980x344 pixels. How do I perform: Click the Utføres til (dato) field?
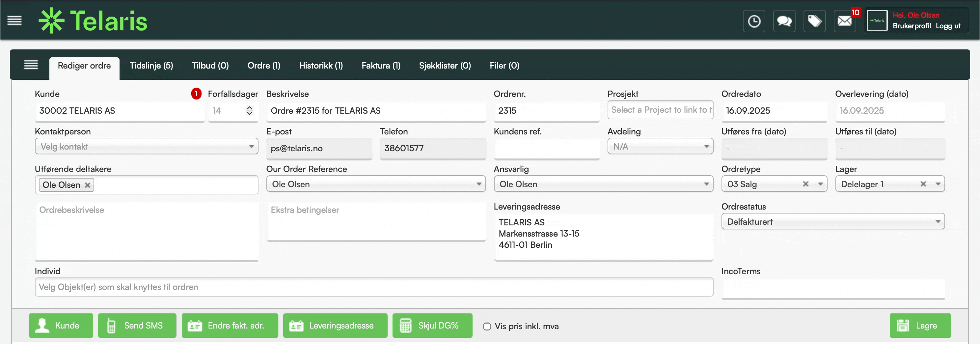[x=890, y=148]
